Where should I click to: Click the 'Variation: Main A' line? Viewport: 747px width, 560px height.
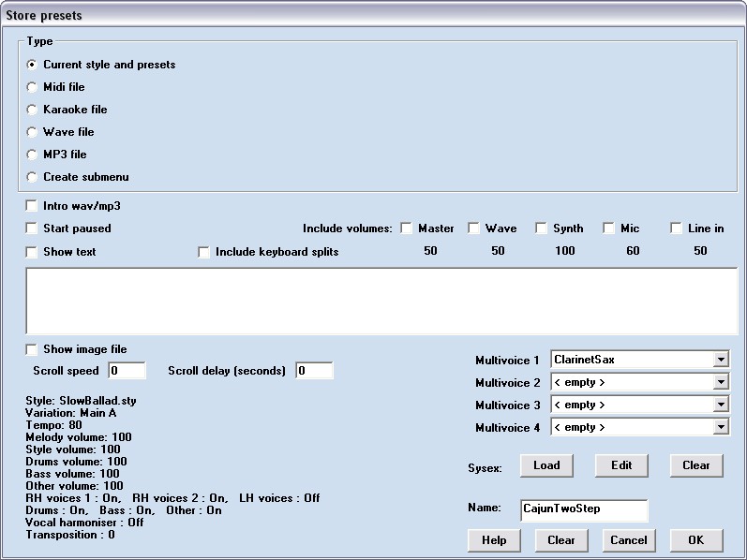pyautogui.click(x=71, y=413)
